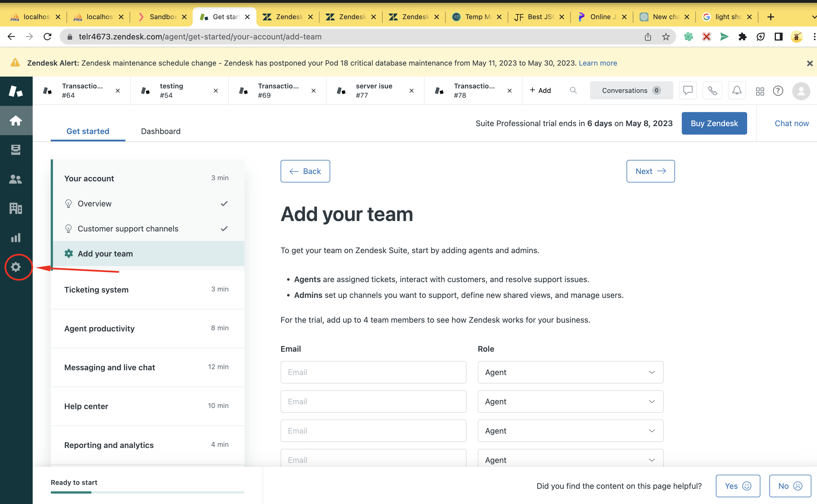Open Customers icon in left sidebar

[x=16, y=179]
